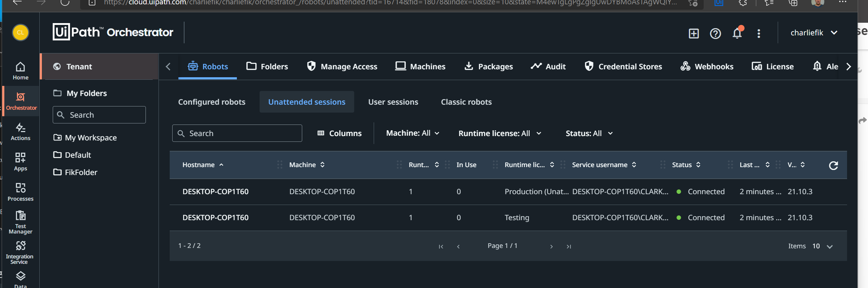Viewport: 868px width, 288px height.
Task: Select the Configured robots tab
Action: coord(212,102)
